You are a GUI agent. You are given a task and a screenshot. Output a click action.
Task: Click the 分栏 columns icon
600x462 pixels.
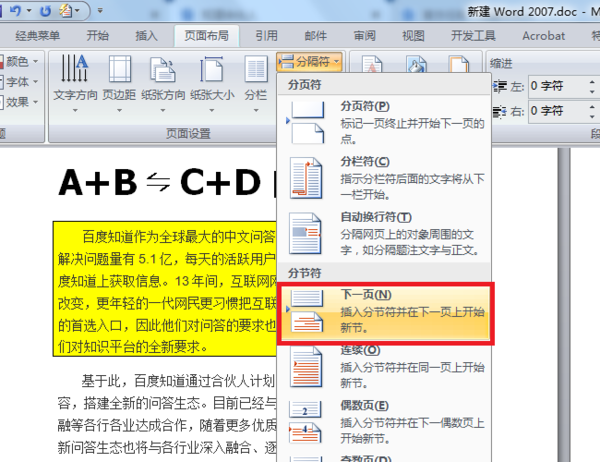(x=256, y=69)
